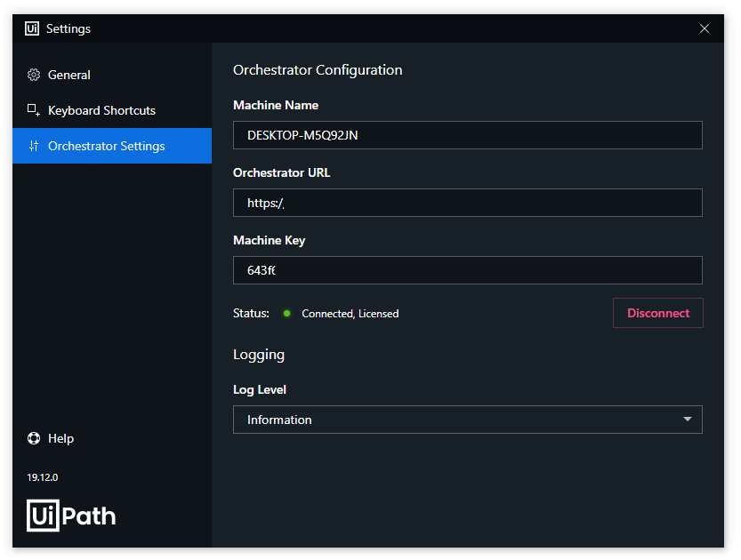Click the Settings window title text
Viewport: 741px width, 560px height.
tap(68, 28)
